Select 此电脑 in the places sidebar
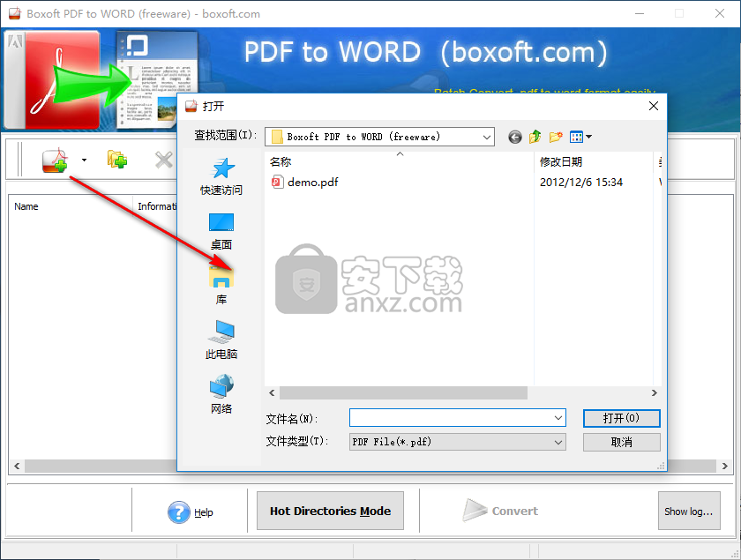 [221, 340]
